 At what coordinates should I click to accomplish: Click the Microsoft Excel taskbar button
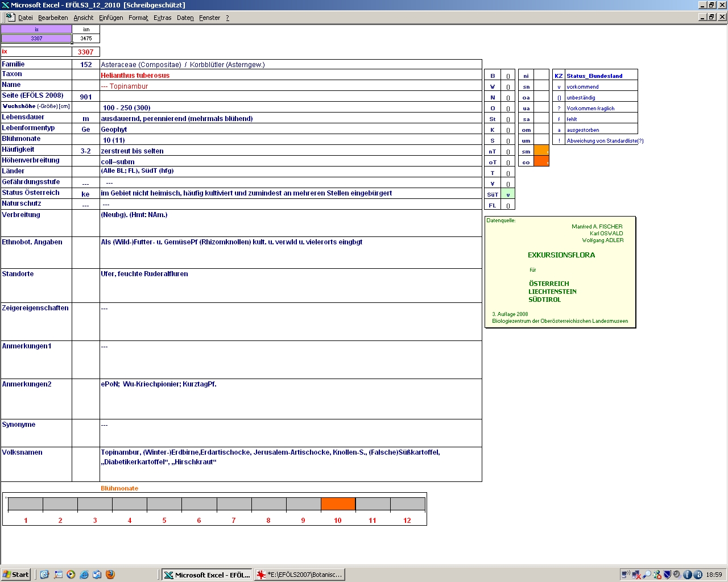point(207,575)
